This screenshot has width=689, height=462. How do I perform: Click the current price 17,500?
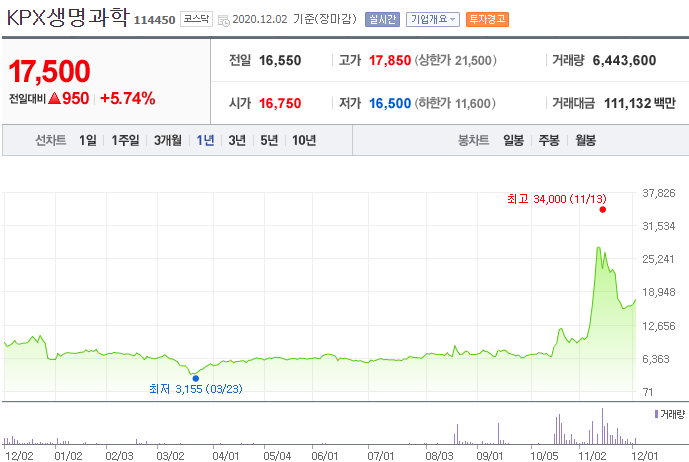[49, 71]
